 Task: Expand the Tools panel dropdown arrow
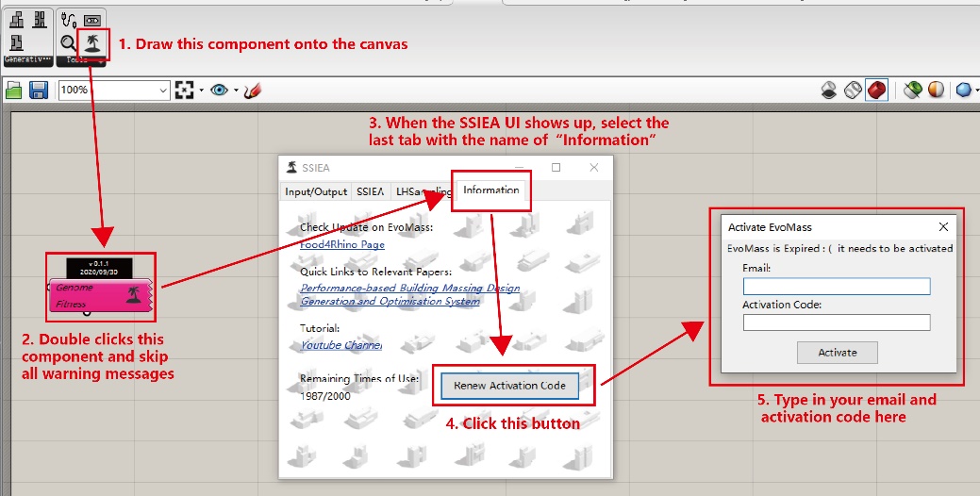(99, 60)
